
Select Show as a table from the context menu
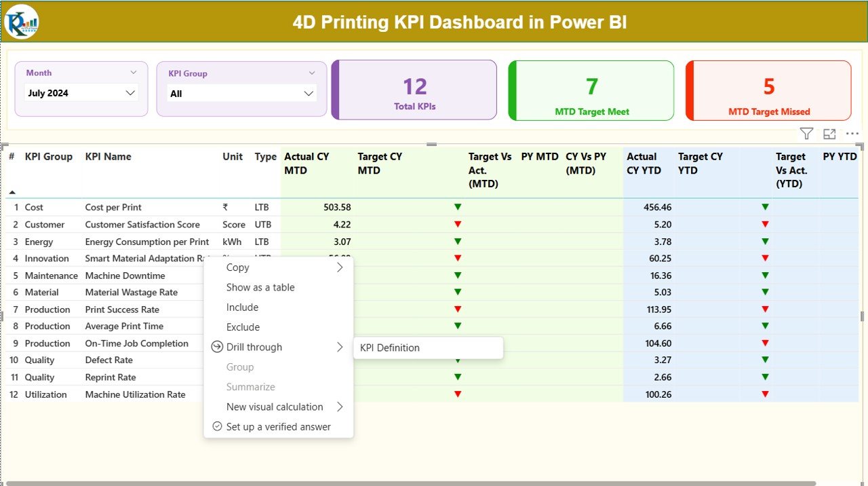(260, 287)
